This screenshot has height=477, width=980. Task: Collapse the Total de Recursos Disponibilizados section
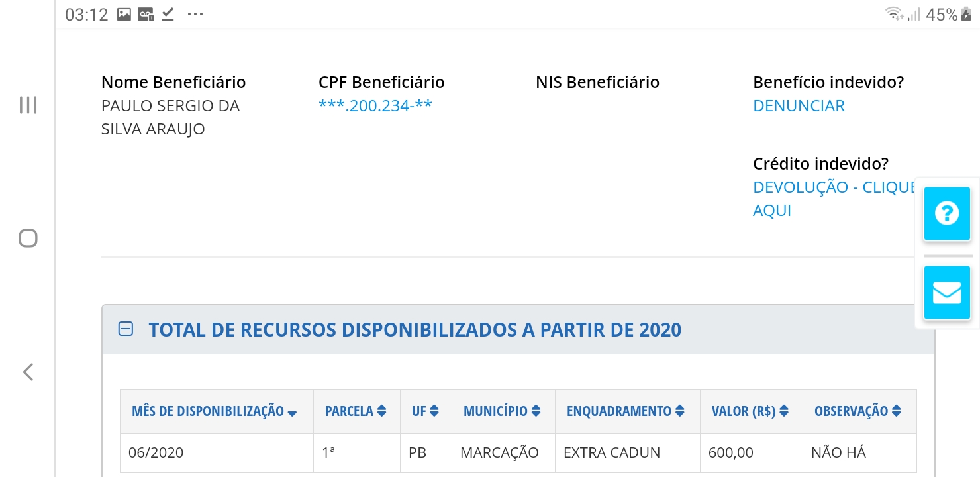point(125,329)
